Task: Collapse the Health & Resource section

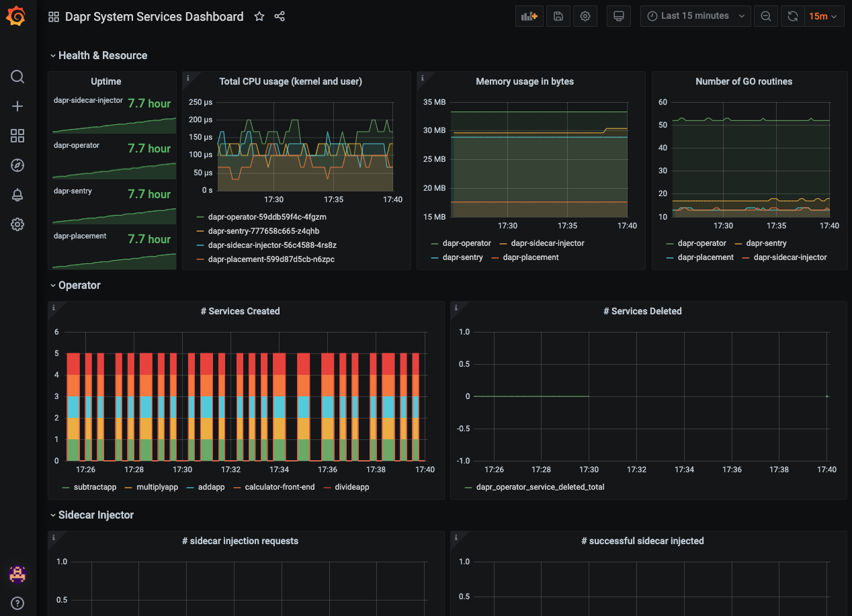Action: coord(99,55)
